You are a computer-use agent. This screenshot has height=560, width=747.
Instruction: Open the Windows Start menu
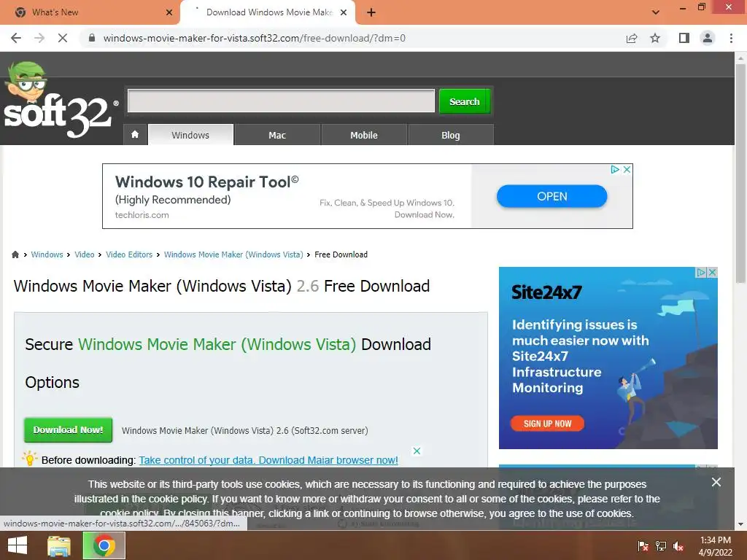click(x=18, y=545)
